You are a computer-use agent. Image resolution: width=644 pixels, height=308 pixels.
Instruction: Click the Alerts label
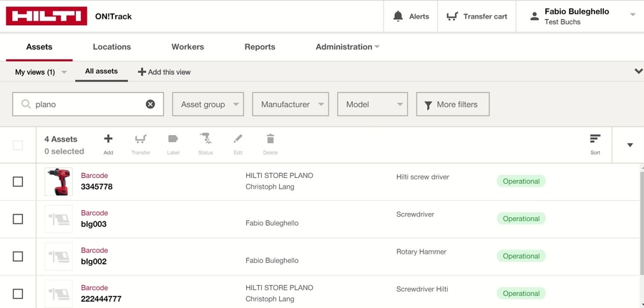tap(419, 16)
